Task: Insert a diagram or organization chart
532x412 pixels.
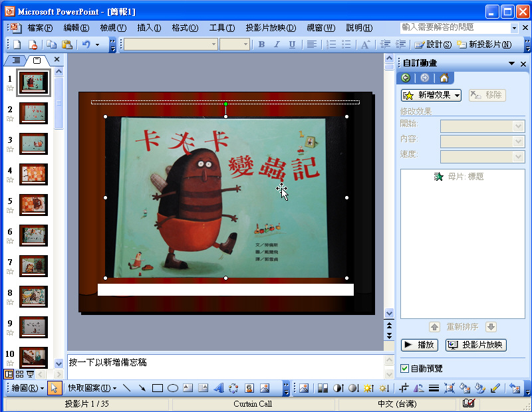Action: [234, 387]
